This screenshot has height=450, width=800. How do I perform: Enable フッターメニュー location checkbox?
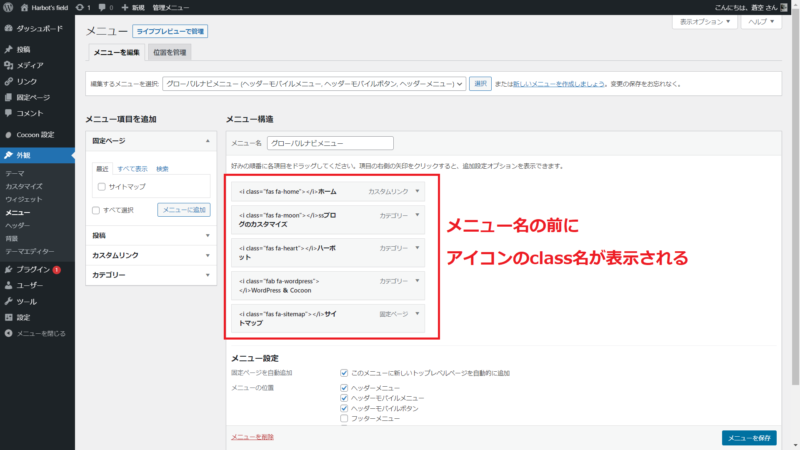point(344,418)
